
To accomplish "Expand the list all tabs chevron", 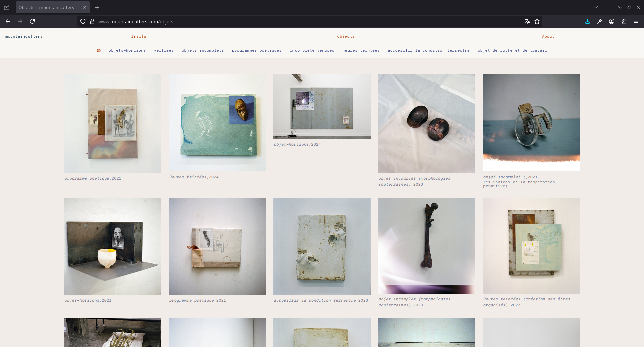I will pos(596,7).
